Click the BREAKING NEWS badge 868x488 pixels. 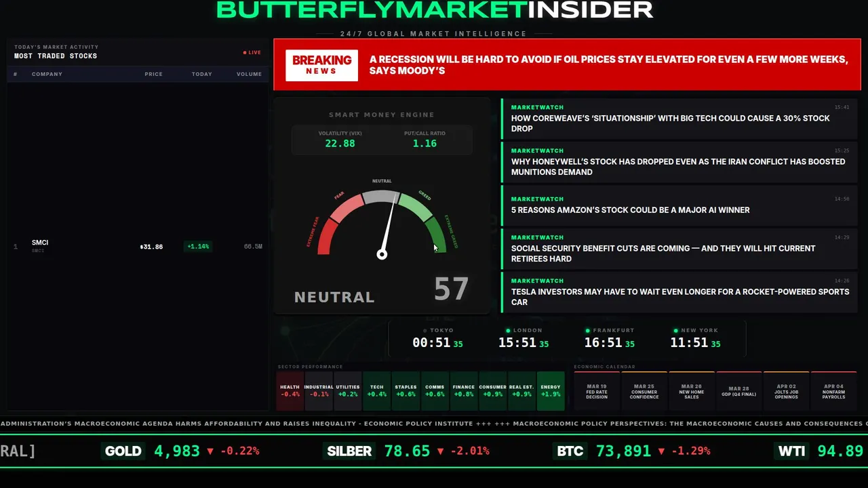tap(321, 65)
